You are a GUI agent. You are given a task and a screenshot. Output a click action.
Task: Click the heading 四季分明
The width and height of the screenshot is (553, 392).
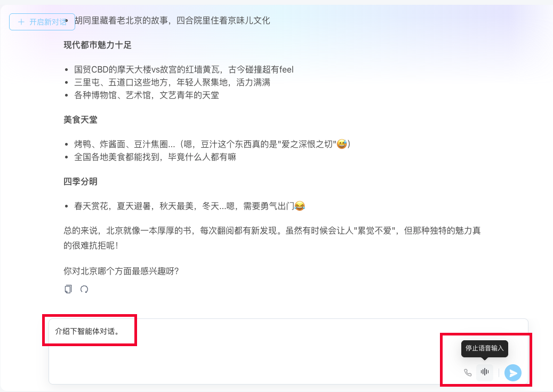pyautogui.click(x=81, y=182)
